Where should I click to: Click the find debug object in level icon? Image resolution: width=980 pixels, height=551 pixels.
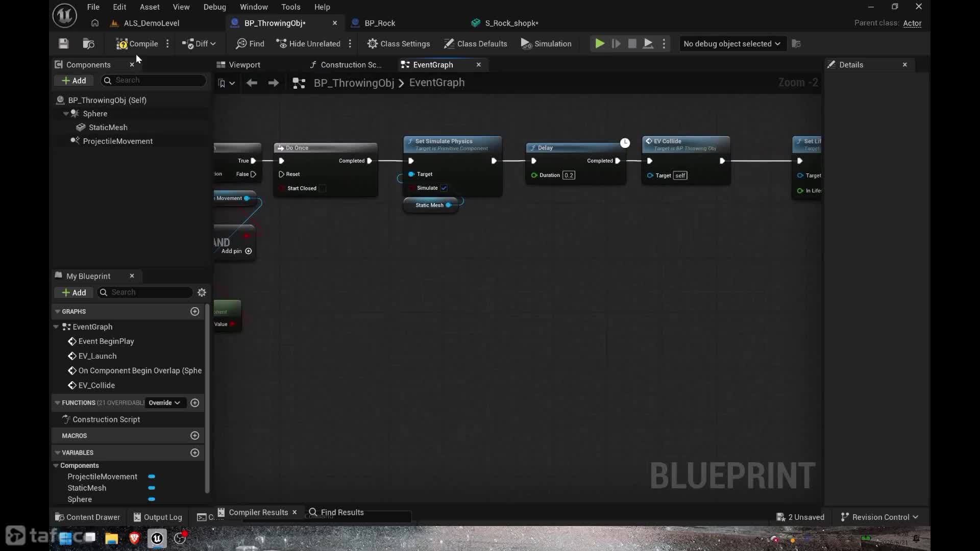[x=796, y=44]
